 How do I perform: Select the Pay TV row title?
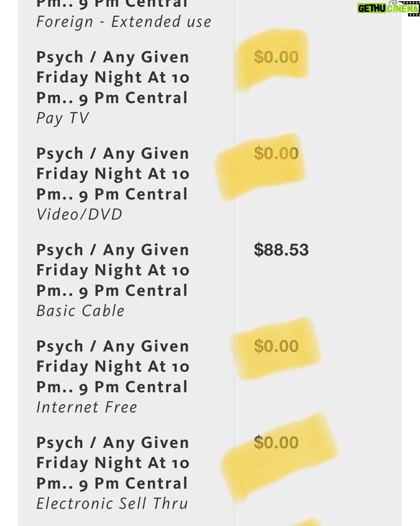[x=113, y=77]
